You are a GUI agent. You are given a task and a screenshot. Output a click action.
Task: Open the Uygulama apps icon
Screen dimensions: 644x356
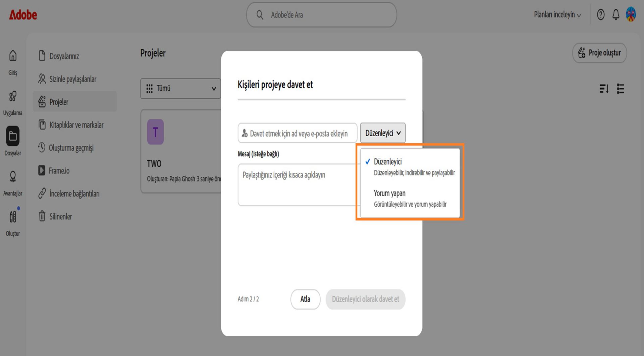13,96
